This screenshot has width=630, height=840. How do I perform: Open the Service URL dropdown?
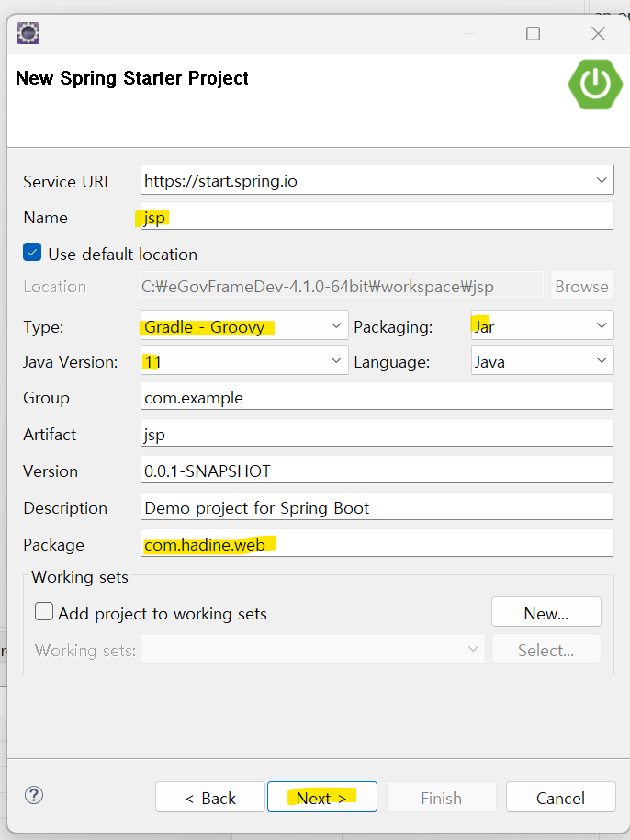pyautogui.click(x=602, y=180)
